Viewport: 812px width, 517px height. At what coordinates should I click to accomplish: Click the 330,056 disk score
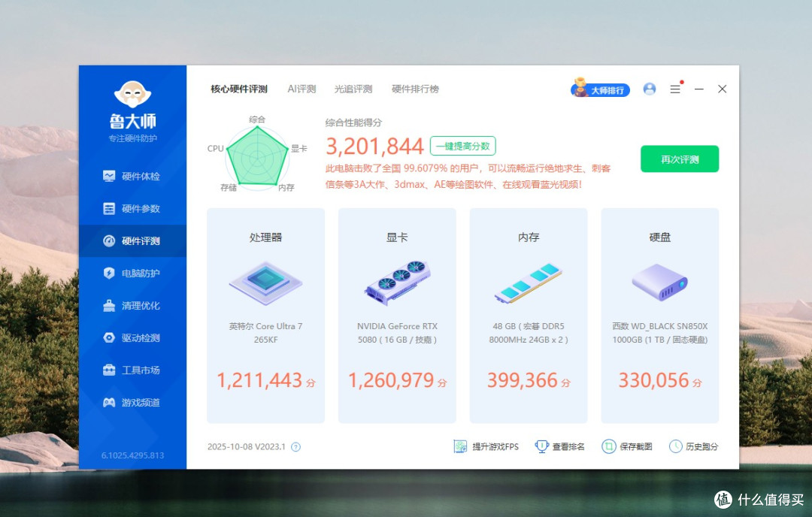(x=653, y=380)
